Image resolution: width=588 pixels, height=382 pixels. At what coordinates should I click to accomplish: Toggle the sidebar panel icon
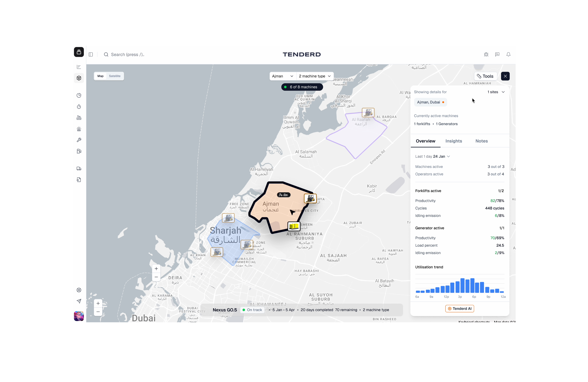pyautogui.click(x=91, y=54)
